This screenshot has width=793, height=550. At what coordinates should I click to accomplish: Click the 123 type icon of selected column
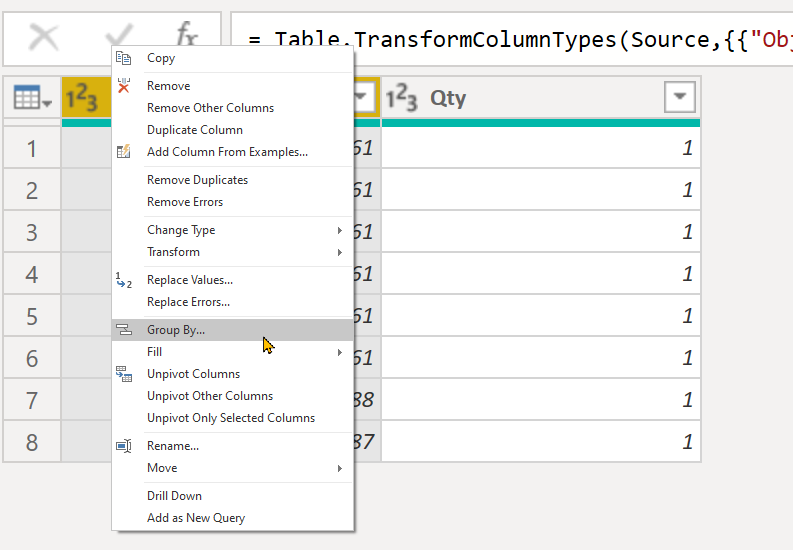[81, 98]
